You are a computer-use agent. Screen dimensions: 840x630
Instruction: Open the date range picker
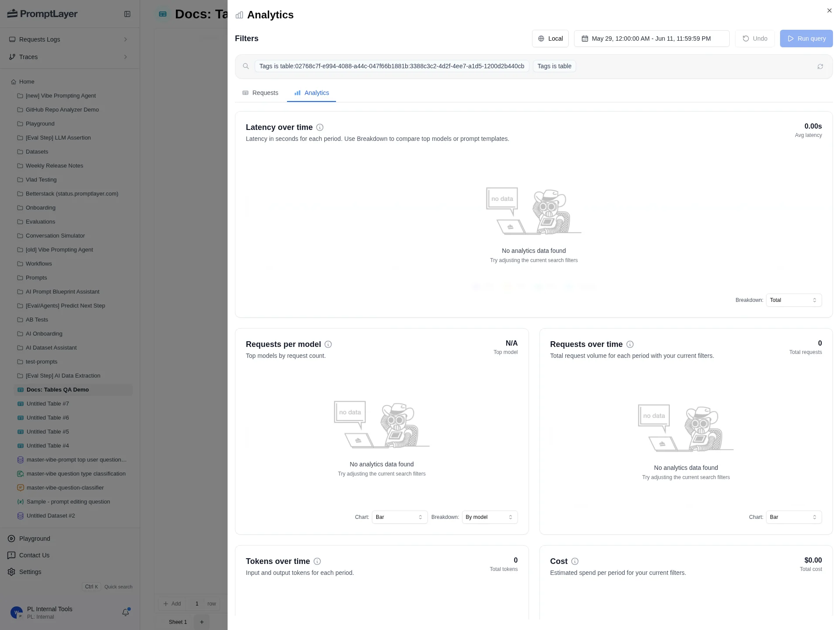pyautogui.click(x=651, y=38)
